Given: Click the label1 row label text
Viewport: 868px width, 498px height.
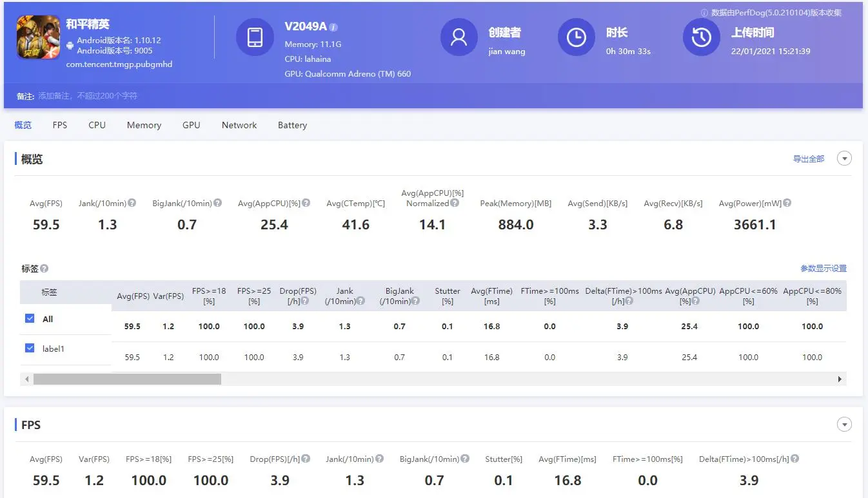Looking at the screenshot, I should coord(54,349).
